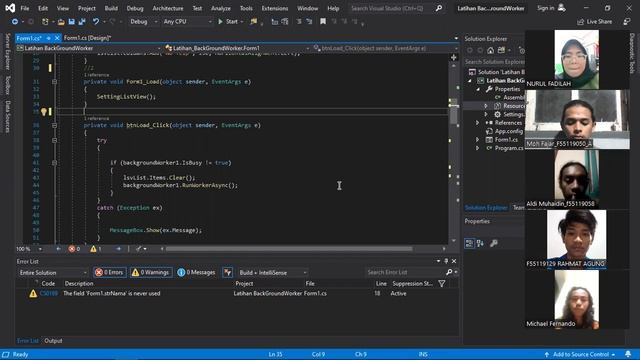
Task: Open the Build menu
Action: point(111,8)
